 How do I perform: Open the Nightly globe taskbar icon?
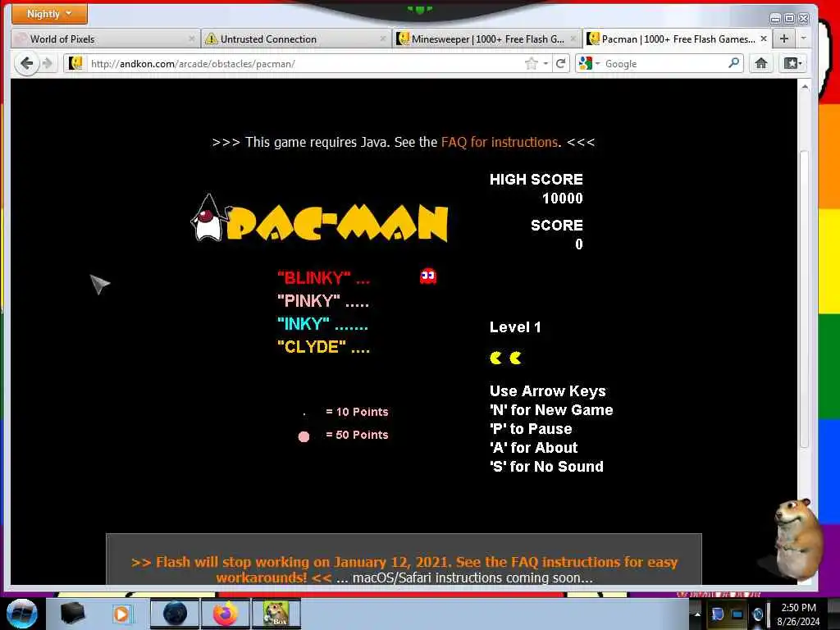175,614
